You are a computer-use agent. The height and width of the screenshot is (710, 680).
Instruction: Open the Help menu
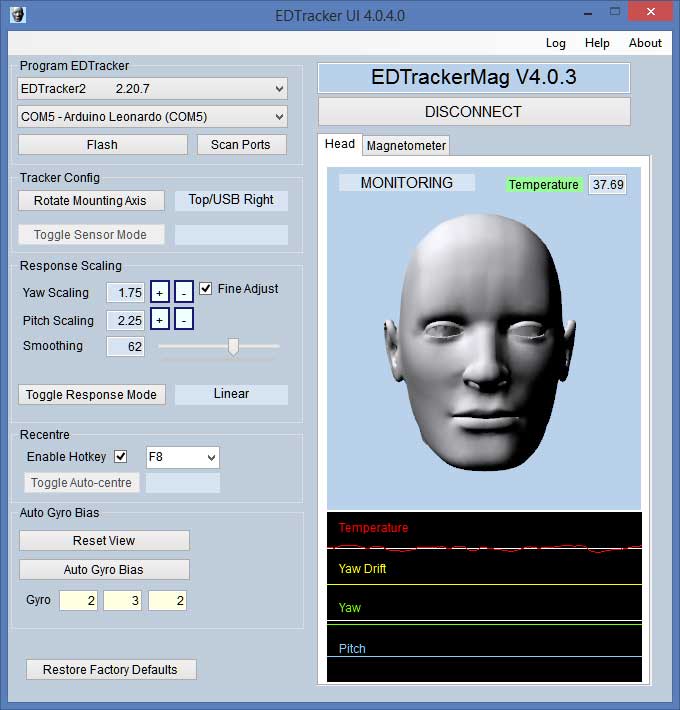(597, 43)
